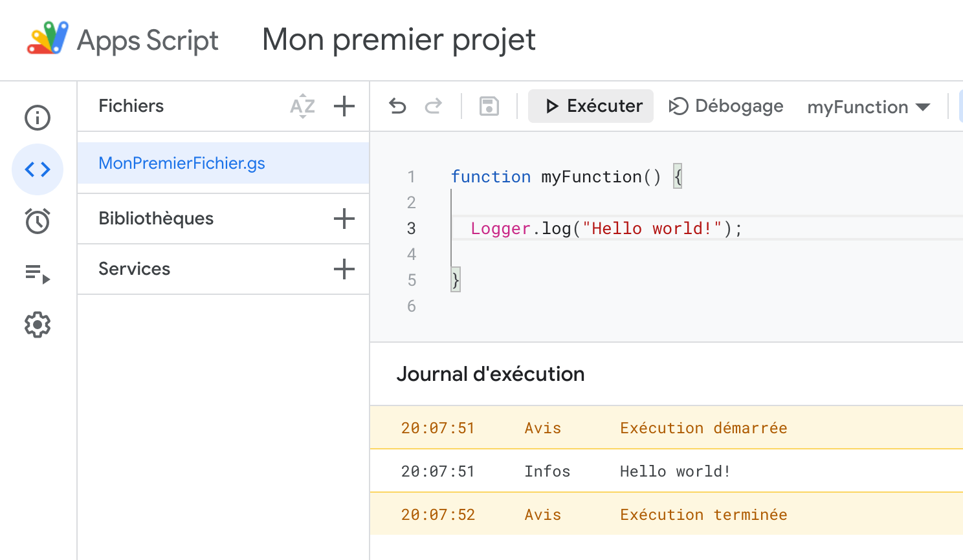Screen dimensions: 963x560
Task: Click line number 3 in gutter
Action: [412, 228]
